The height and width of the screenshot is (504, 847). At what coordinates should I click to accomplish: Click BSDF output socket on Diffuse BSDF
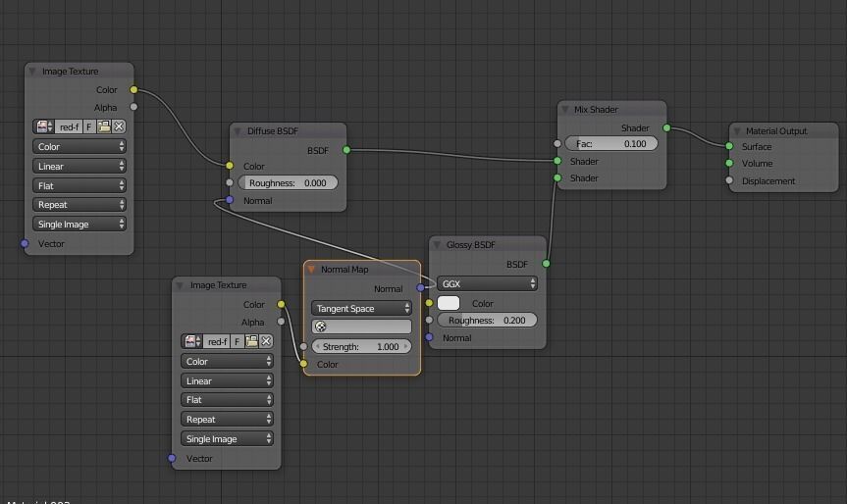[x=346, y=150]
